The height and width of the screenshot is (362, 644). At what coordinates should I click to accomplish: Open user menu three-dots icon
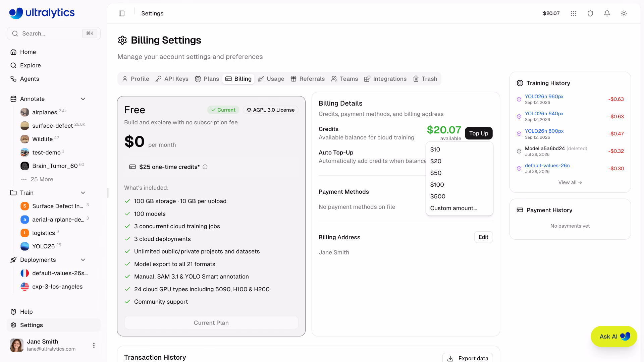(x=94, y=345)
